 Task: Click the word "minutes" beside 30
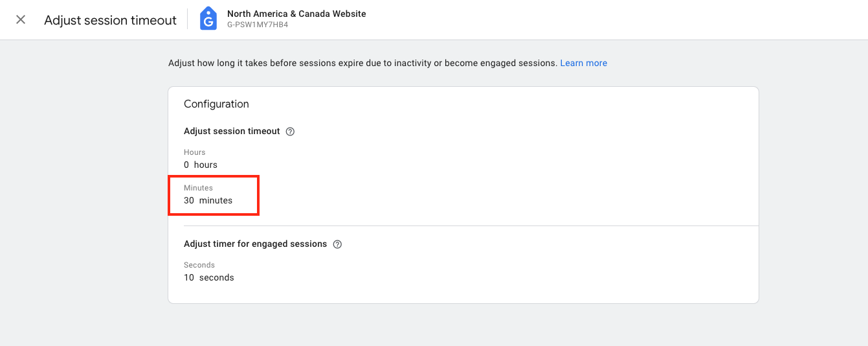tap(216, 200)
